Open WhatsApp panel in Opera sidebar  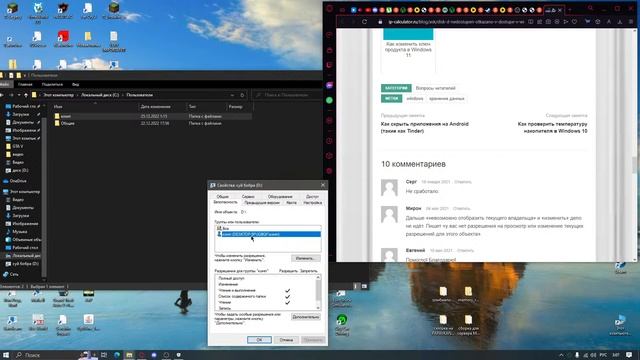(x=330, y=100)
